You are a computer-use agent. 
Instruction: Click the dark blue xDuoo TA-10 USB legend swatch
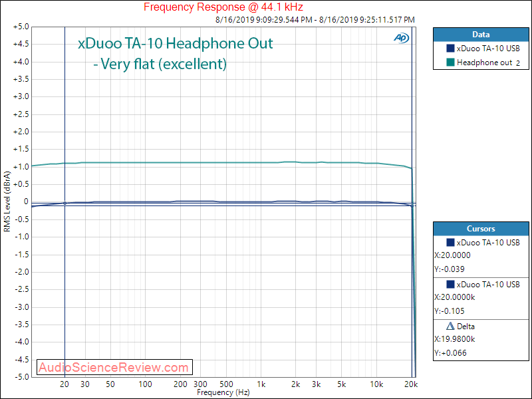click(x=450, y=49)
